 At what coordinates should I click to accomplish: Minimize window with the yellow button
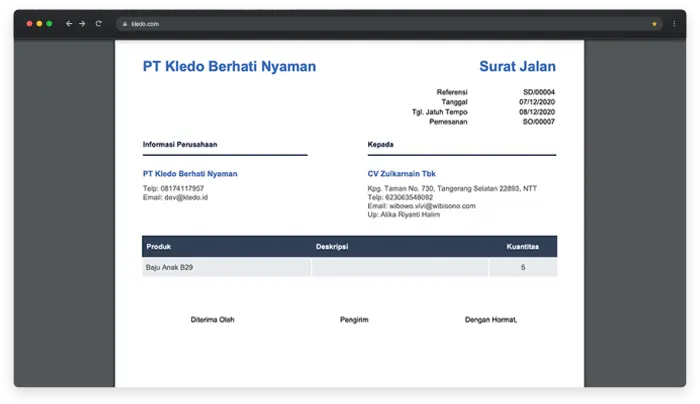[39, 24]
